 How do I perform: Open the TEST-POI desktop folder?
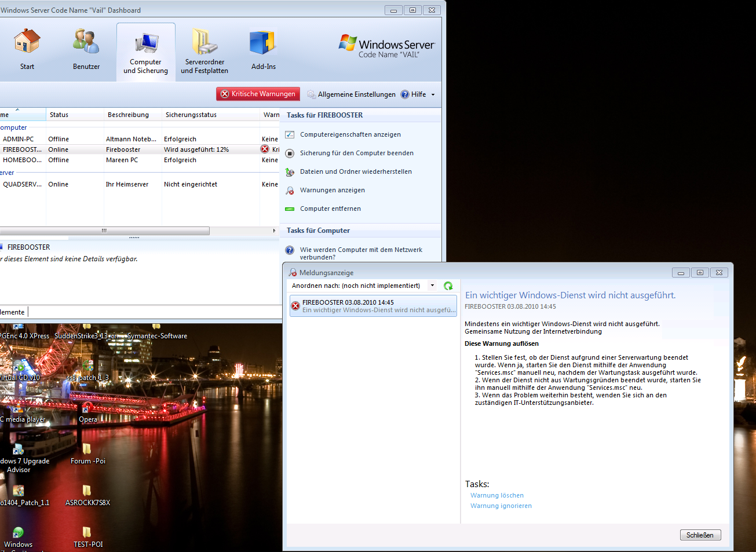coord(88,537)
